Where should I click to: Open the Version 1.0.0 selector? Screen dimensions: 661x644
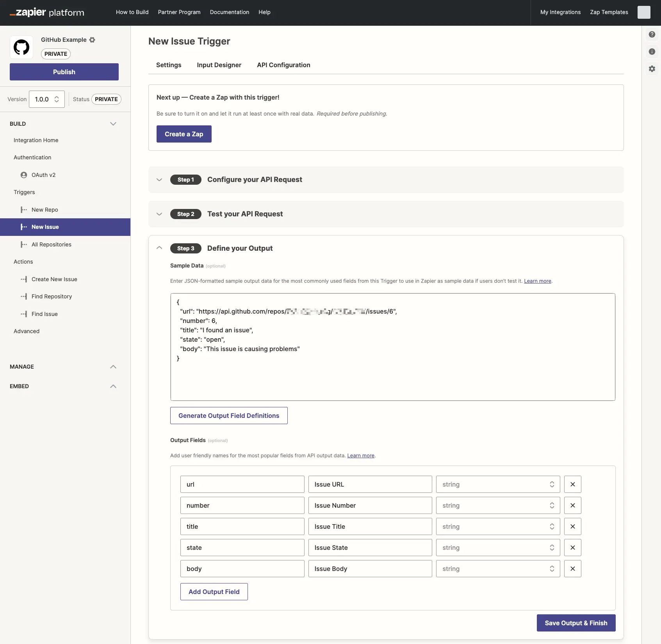tap(47, 99)
